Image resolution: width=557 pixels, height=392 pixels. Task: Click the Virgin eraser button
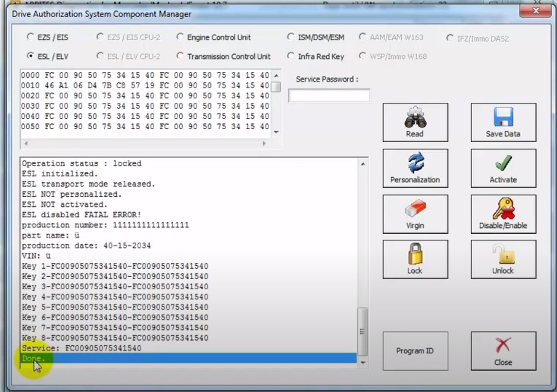(x=415, y=214)
